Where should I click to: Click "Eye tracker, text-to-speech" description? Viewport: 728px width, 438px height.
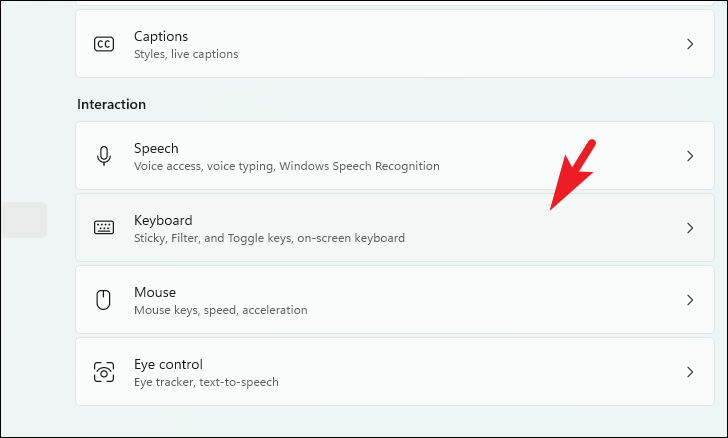coord(206,382)
